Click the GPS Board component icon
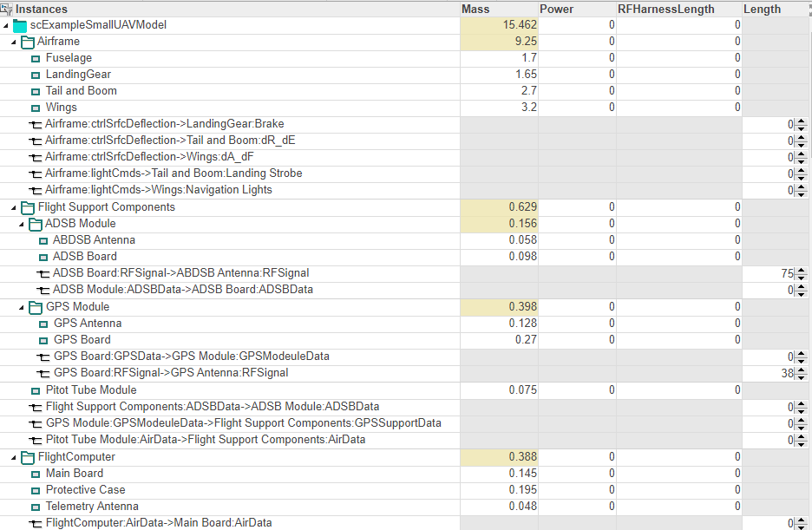812x530 pixels. [x=43, y=341]
